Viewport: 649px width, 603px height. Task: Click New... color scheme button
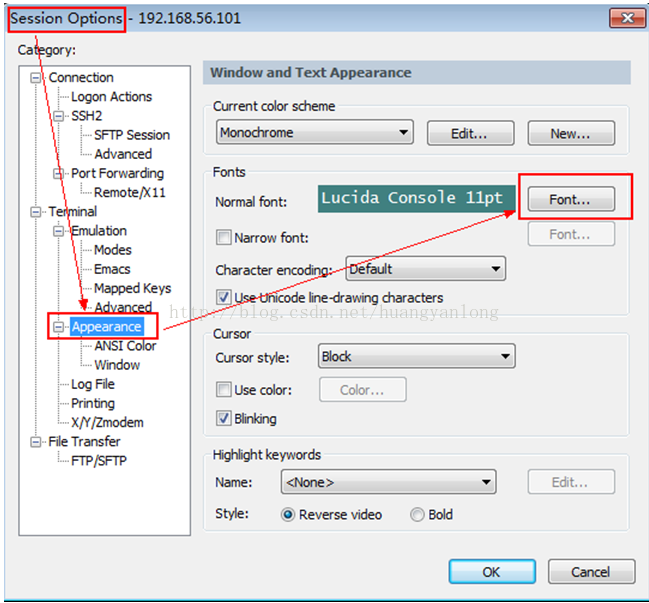point(571,133)
